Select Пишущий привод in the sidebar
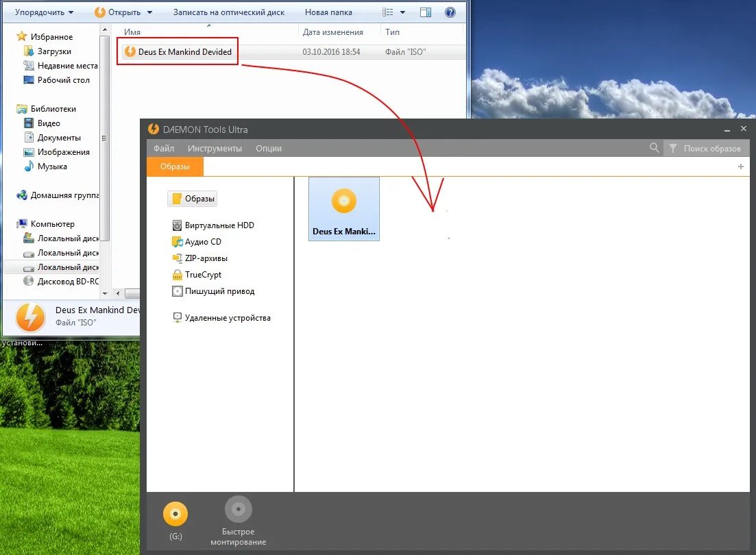 point(213,291)
